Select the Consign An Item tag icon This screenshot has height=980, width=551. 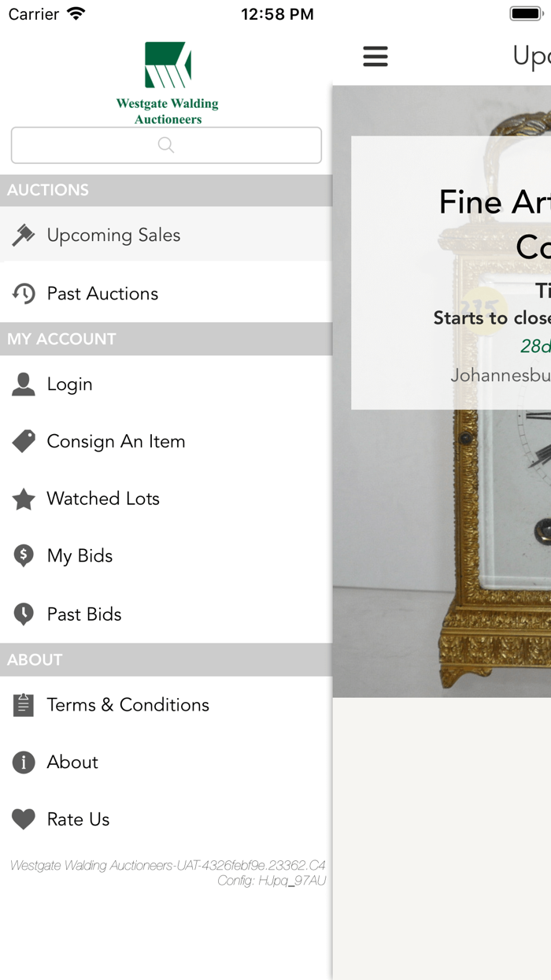(x=24, y=441)
